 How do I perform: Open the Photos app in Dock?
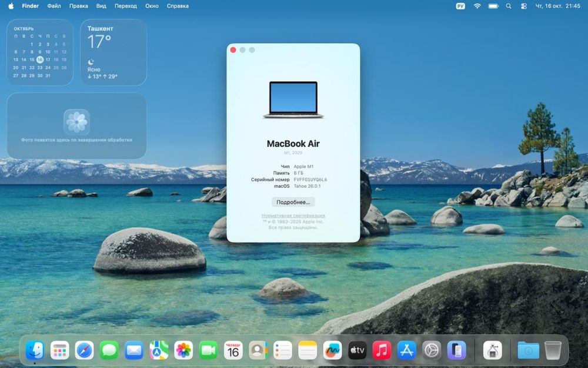(183, 350)
